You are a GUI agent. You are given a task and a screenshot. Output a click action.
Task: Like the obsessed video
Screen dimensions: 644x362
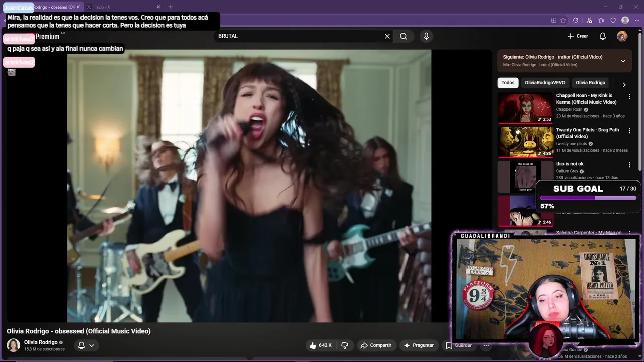320,345
